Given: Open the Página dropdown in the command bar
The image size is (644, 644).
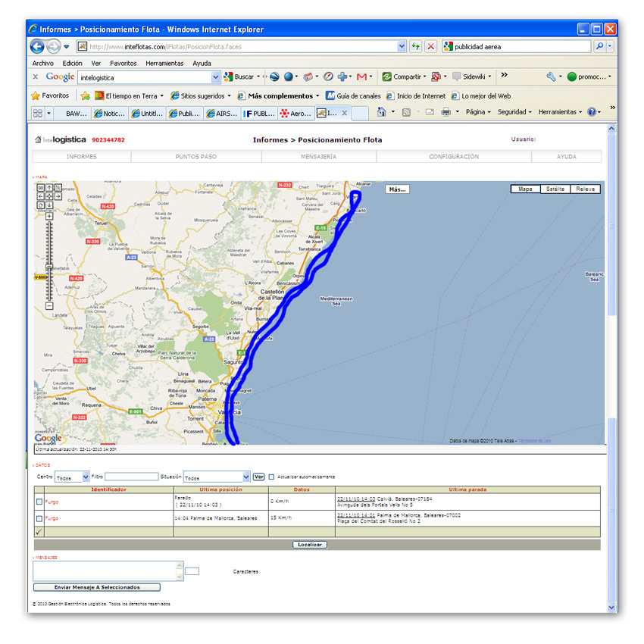Looking at the screenshot, I should click(477, 112).
